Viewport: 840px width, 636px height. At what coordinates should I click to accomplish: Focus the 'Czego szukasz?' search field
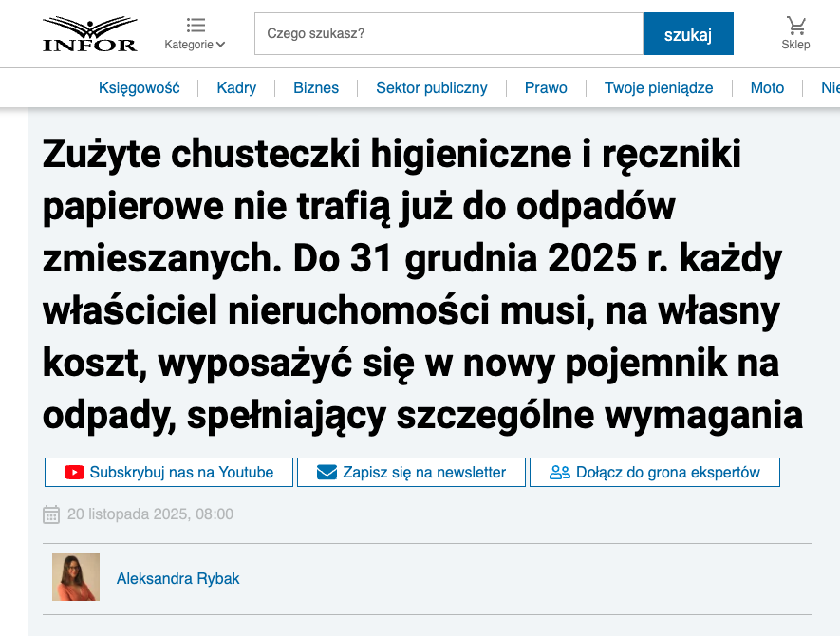(448, 34)
